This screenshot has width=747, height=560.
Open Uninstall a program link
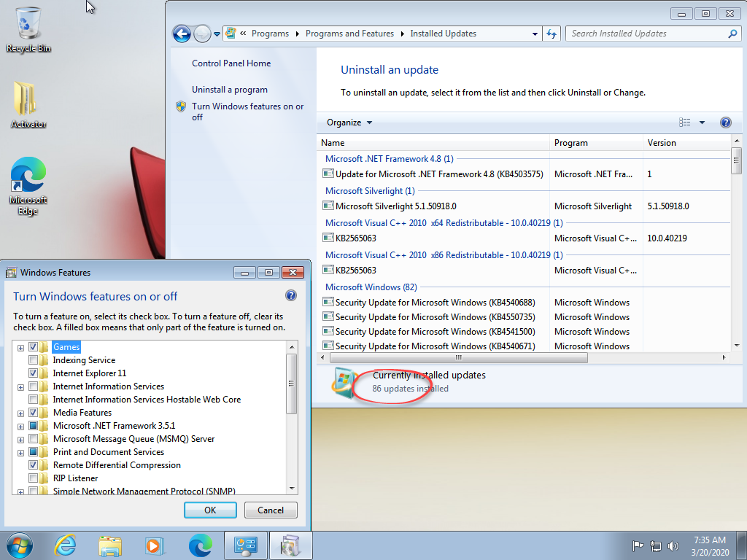[x=230, y=90]
